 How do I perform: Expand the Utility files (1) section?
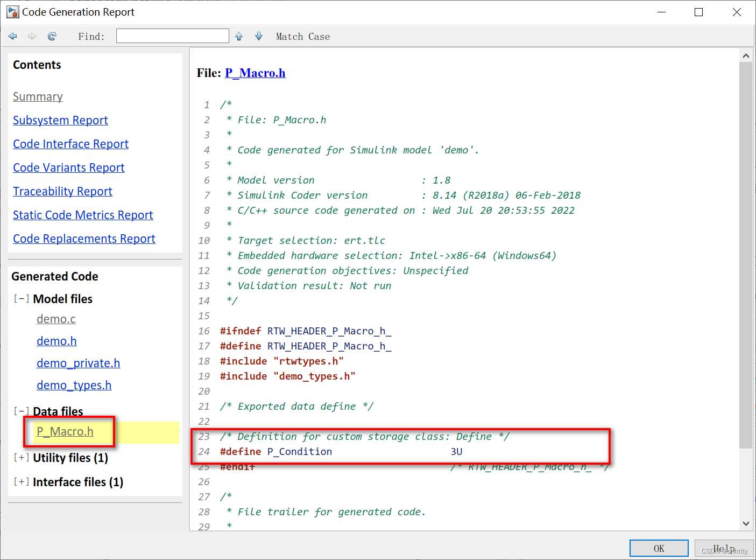click(22, 458)
